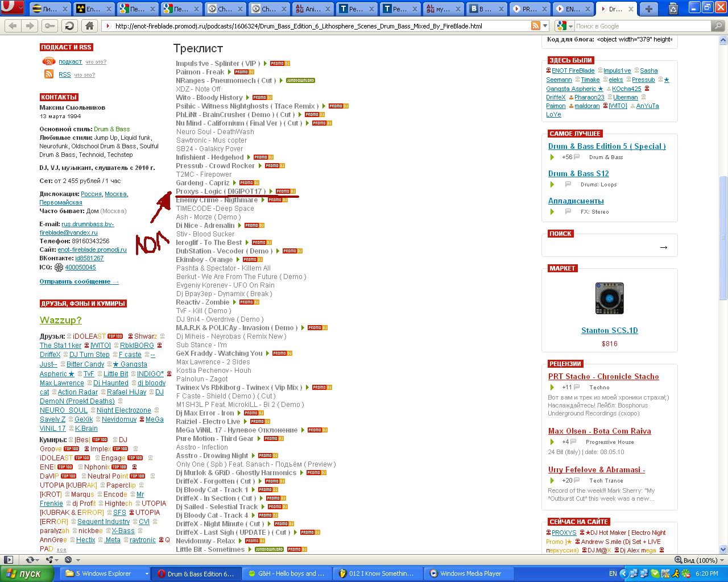Open the 012 I Know Something taskbar button
Viewport: 728px width, 582px height.
coord(379,573)
